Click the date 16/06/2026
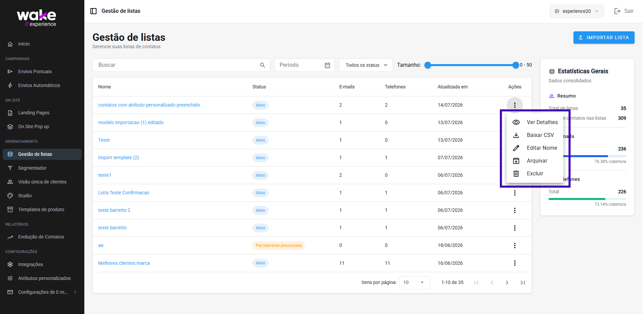The image size is (644, 314). [x=450, y=263]
